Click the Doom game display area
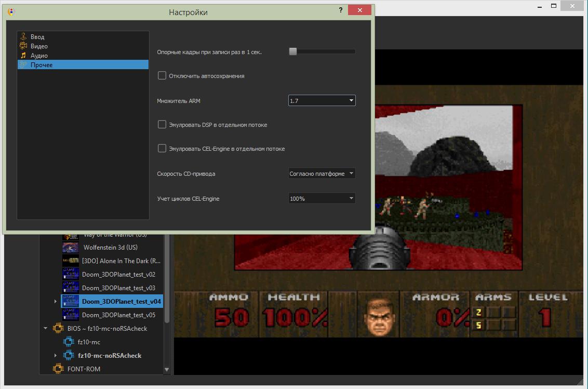 [378, 211]
